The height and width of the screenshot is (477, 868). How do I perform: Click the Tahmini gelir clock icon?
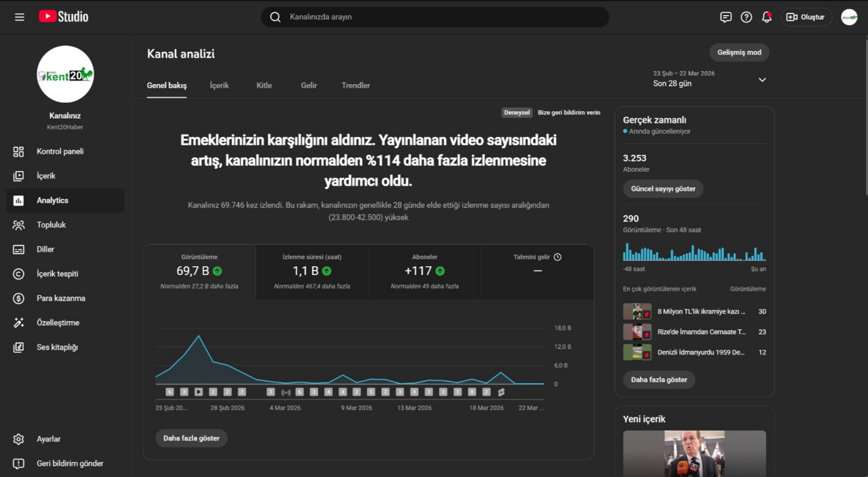tap(558, 257)
